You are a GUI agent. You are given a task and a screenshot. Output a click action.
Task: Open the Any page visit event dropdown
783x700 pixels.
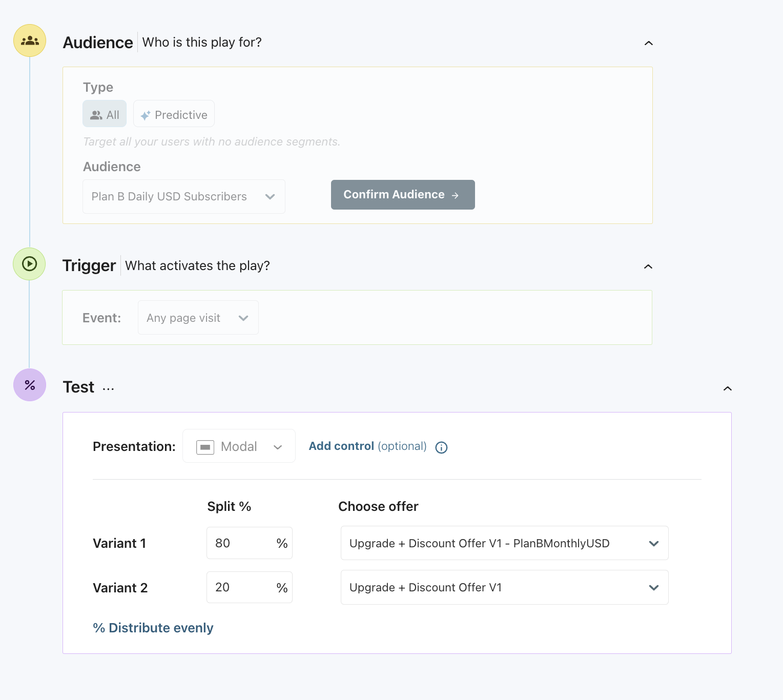click(x=198, y=318)
